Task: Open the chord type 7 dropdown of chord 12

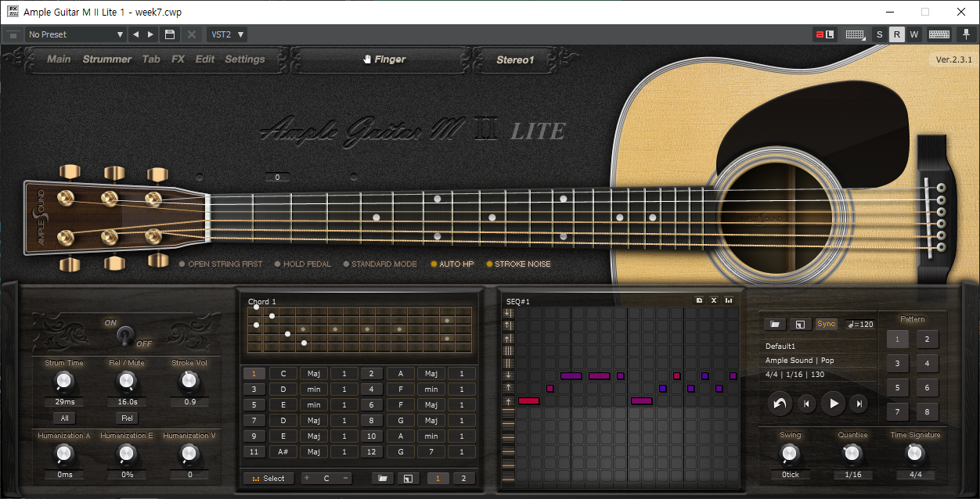Action: pyautogui.click(x=431, y=452)
